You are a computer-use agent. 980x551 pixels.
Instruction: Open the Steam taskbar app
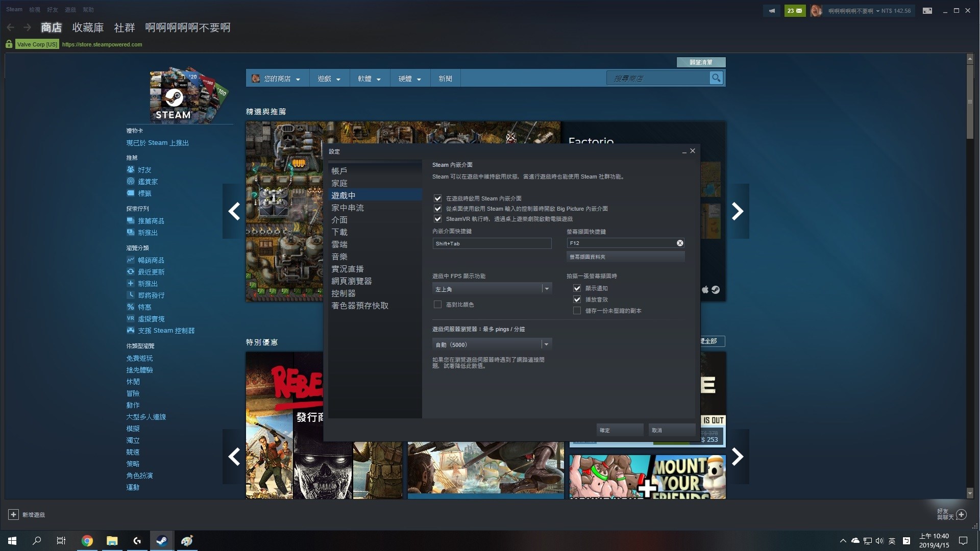[161, 541]
